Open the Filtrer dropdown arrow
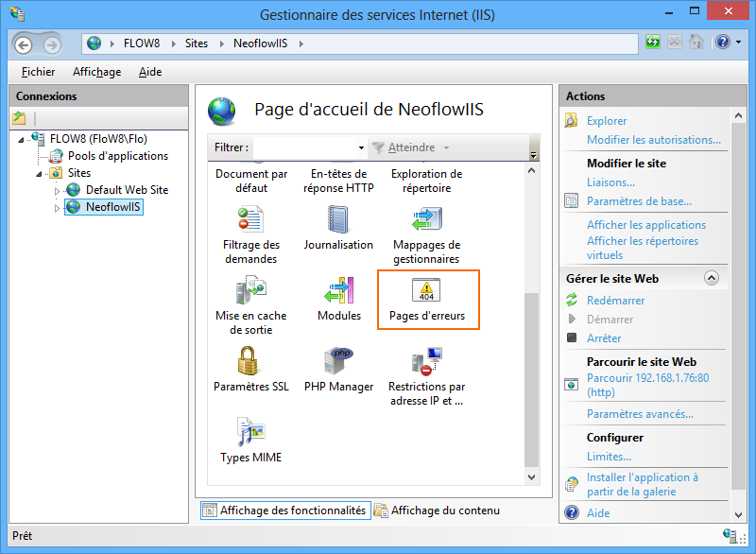This screenshot has width=756, height=554. 361,147
